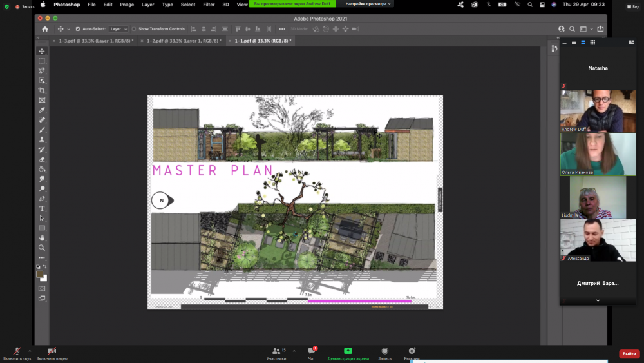Screen dimensions: 644x363
Task: Enable Show Transform Controls checkbox
Action: pos(134,29)
